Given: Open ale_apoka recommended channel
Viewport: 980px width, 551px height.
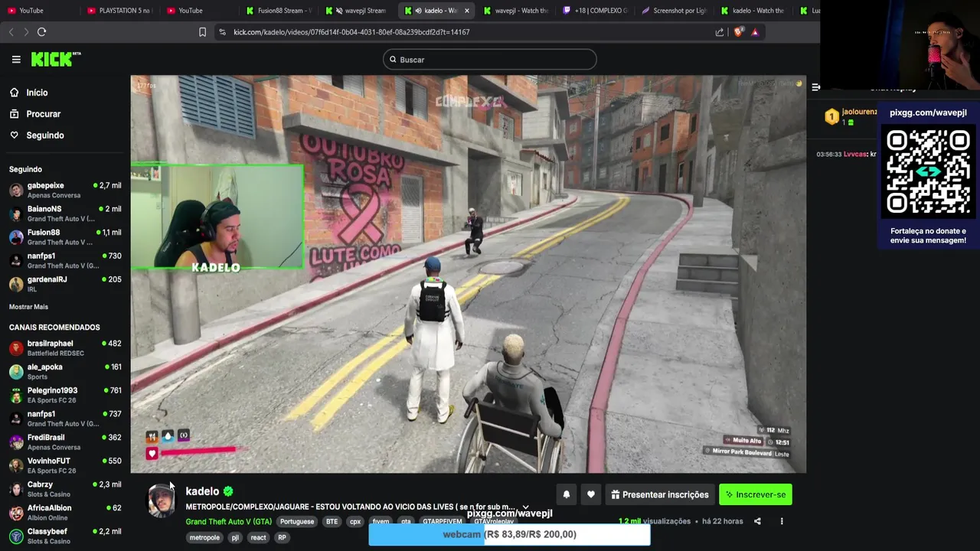Looking at the screenshot, I should (x=65, y=372).
